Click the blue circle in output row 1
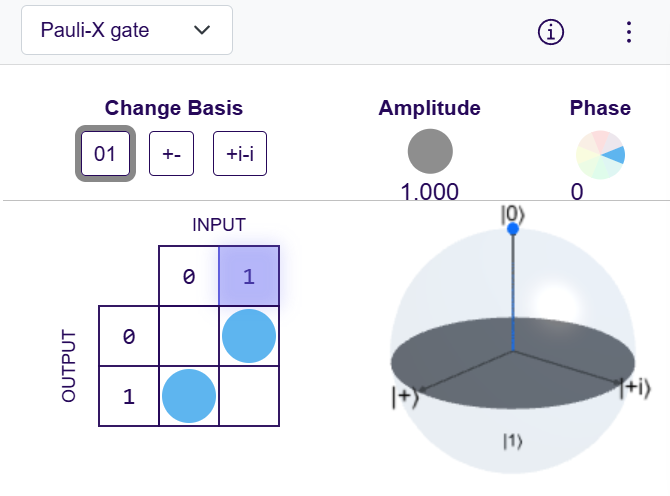The width and height of the screenshot is (670, 496). click(189, 396)
